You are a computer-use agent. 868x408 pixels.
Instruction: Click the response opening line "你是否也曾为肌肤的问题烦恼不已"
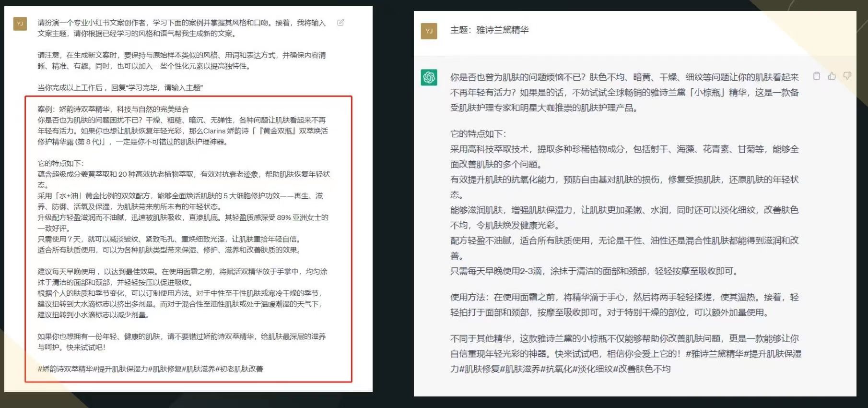(x=518, y=77)
